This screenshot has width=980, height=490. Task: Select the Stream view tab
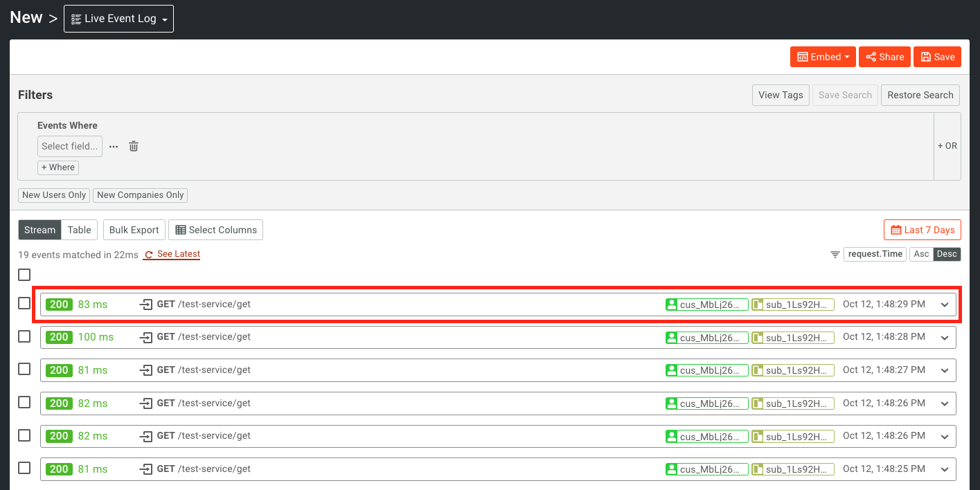(x=39, y=230)
